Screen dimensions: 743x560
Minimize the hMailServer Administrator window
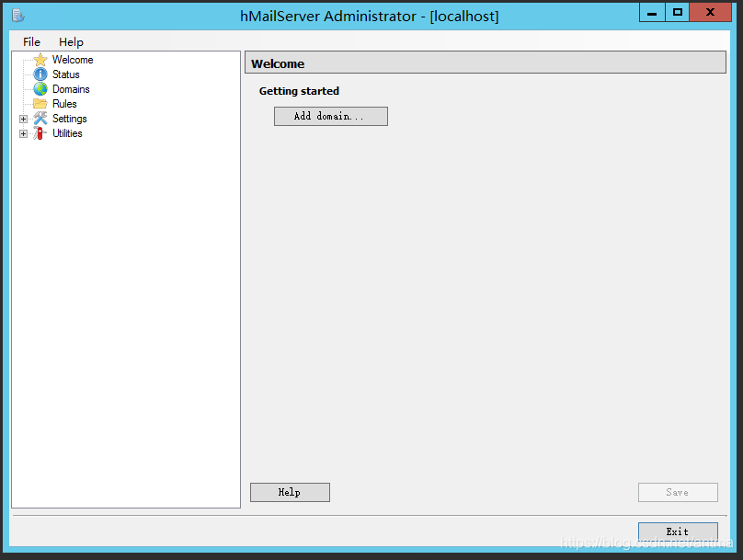click(651, 12)
